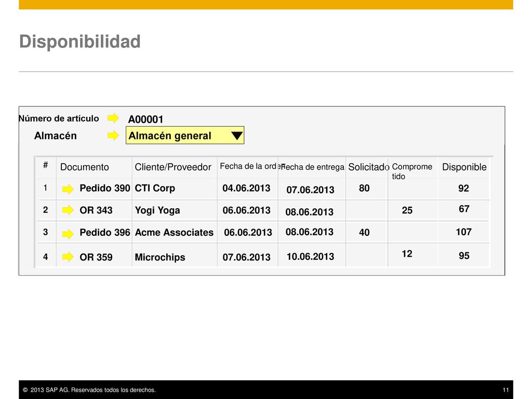Click the Almacén field label
This screenshot has height=399, width=532.
click(x=55, y=136)
